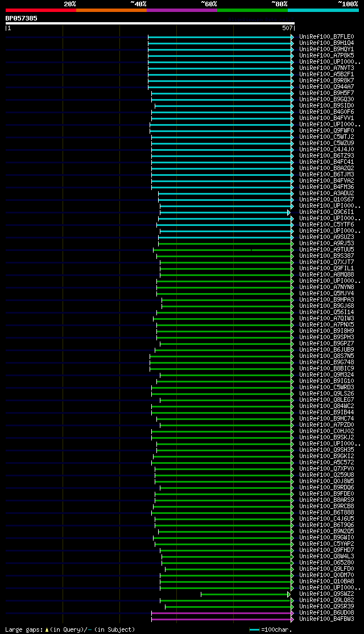
Task: Click the orange ~40% identity legend segment
Action: pyautogui.click(x=111, y=10)
